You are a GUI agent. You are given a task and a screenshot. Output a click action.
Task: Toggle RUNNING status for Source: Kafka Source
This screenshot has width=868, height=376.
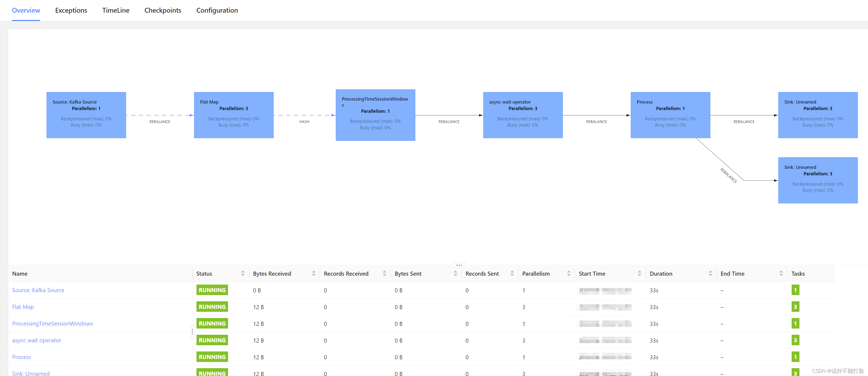click(x=213, y=290)
